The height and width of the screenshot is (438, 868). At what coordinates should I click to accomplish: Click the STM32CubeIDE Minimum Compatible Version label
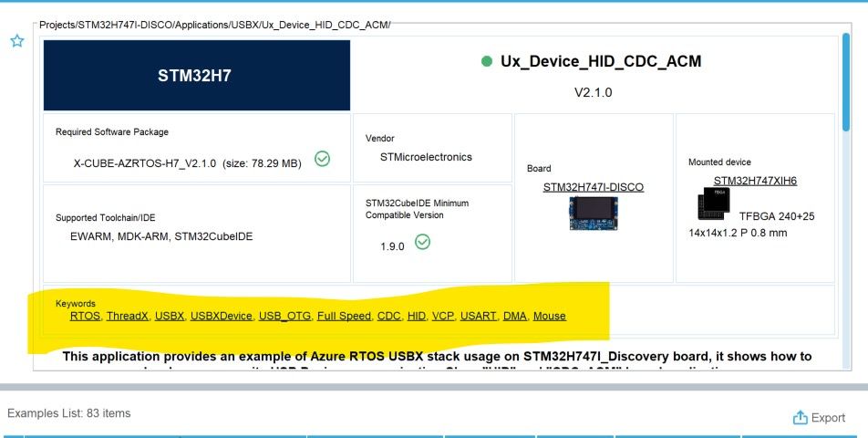tap(417, 209)
